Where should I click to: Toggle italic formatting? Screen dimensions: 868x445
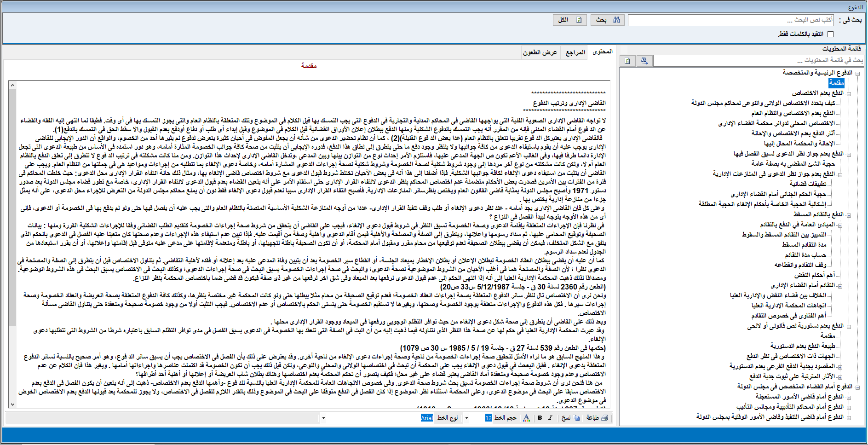[x=550, y=418]
